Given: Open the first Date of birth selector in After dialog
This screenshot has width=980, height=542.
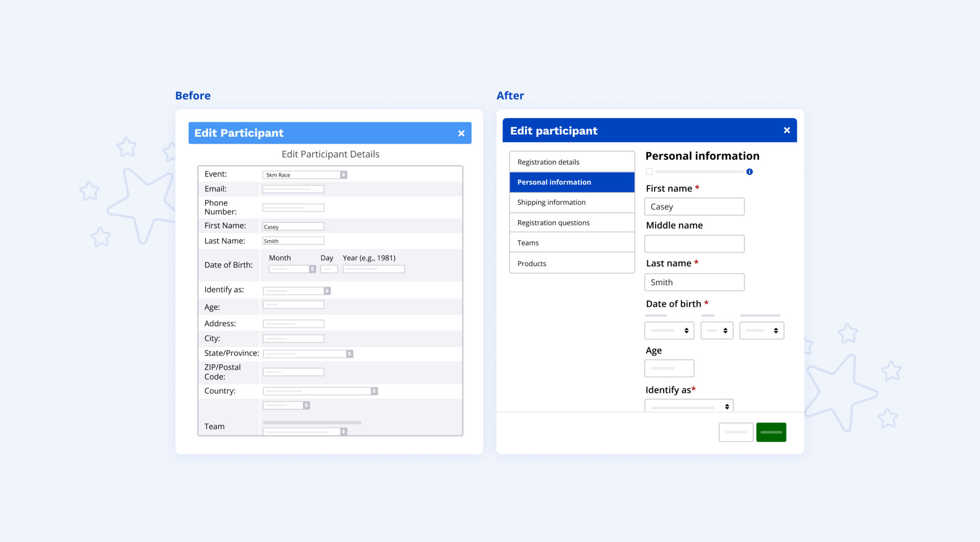Looking at the screenshot, I should (x=669, y=330).
